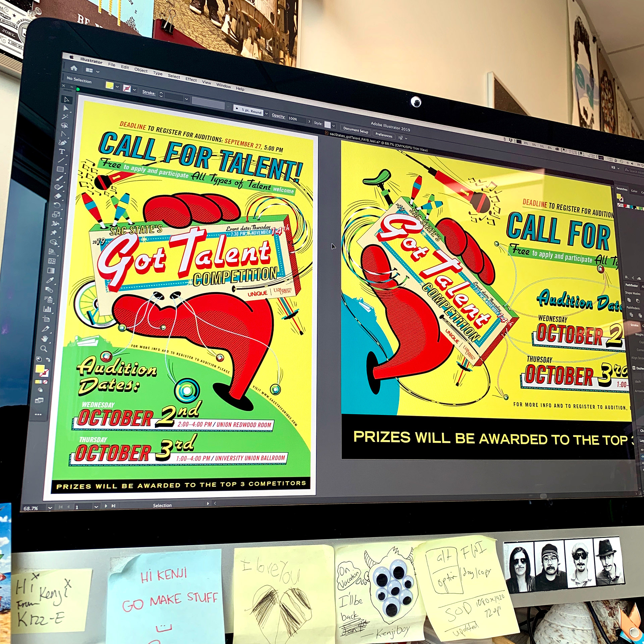Viewport: 644px width, 644px height.
Task: Toggle the Dashed Line checkbox
Action: (x=634, y=368)
